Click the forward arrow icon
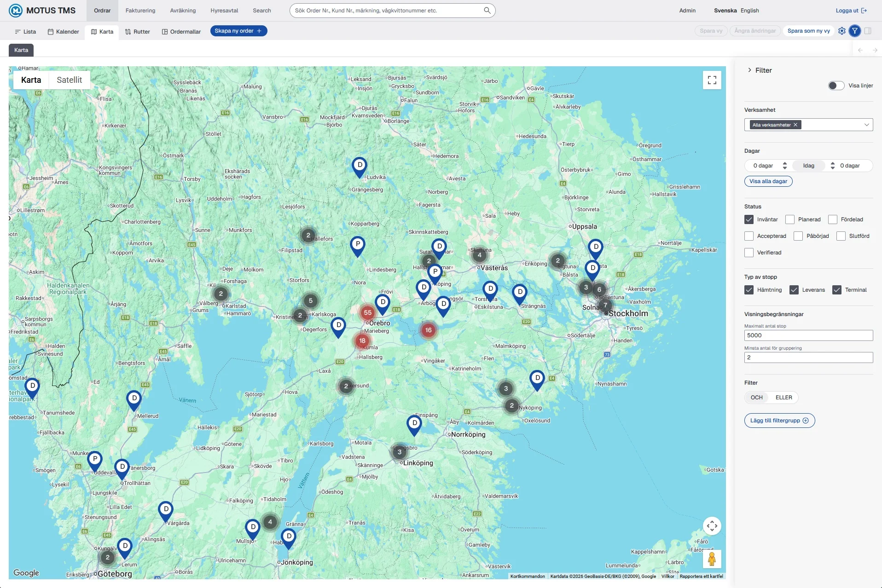Image resolution: width=882 pixels, height=588 pixels. click(x=875, y=50)
